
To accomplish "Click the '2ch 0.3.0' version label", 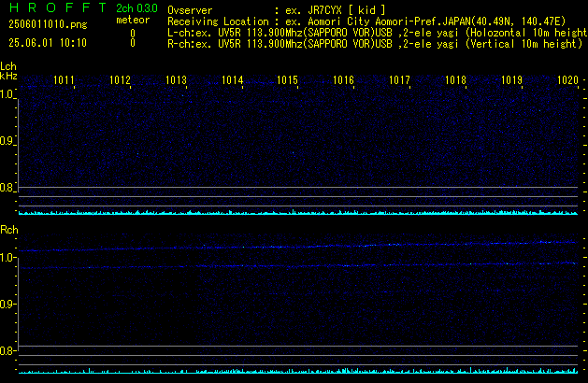I will pos(136,7).
